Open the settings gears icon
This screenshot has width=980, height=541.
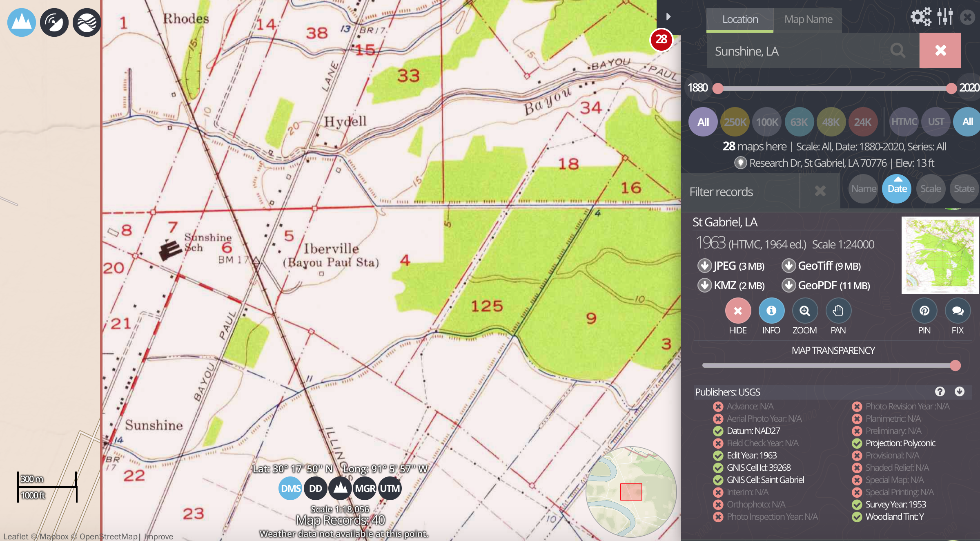pos(921,17)
